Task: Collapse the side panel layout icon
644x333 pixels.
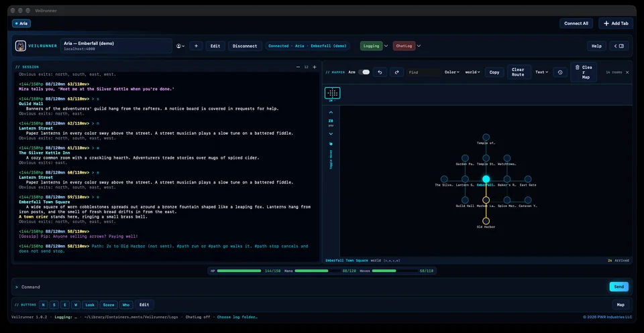Action: tap(619, 46)
